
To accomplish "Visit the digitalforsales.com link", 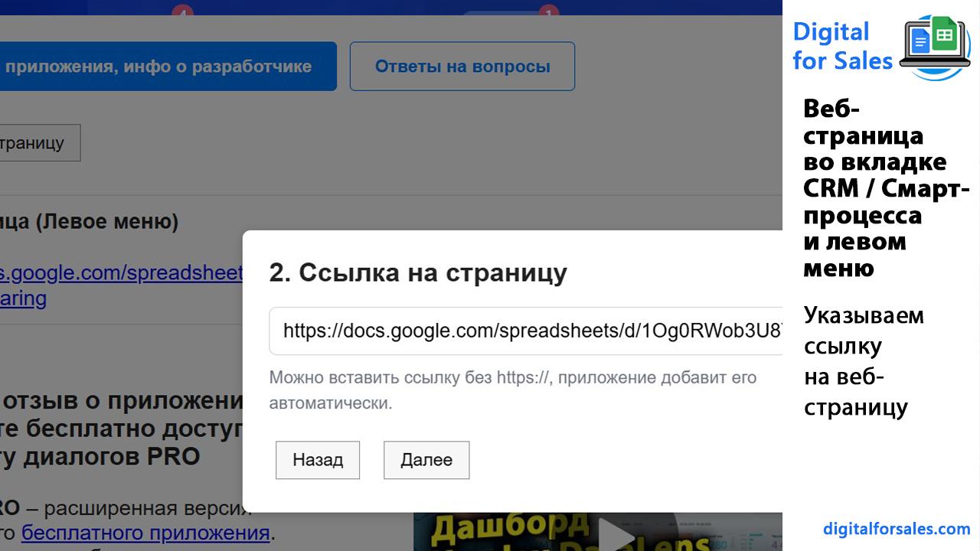I will [897, 529].
